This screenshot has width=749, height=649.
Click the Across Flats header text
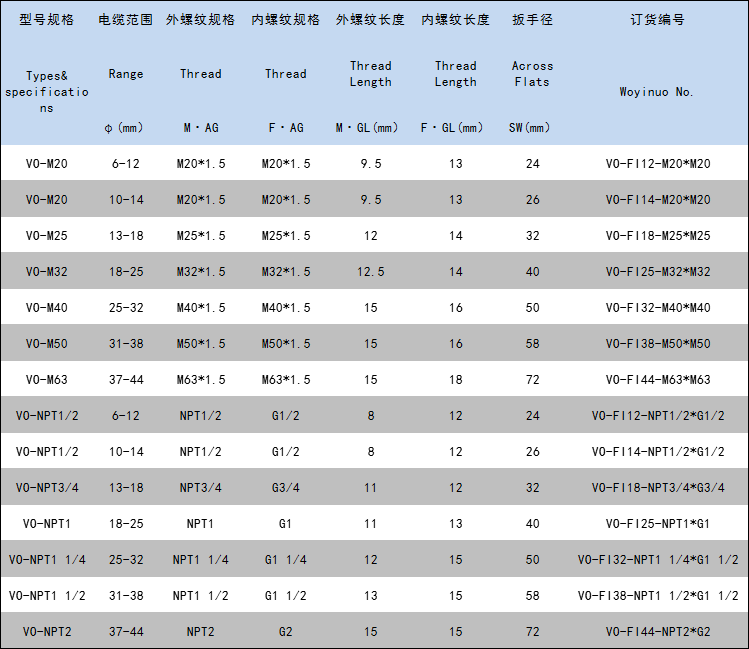(x=531, y=74)
